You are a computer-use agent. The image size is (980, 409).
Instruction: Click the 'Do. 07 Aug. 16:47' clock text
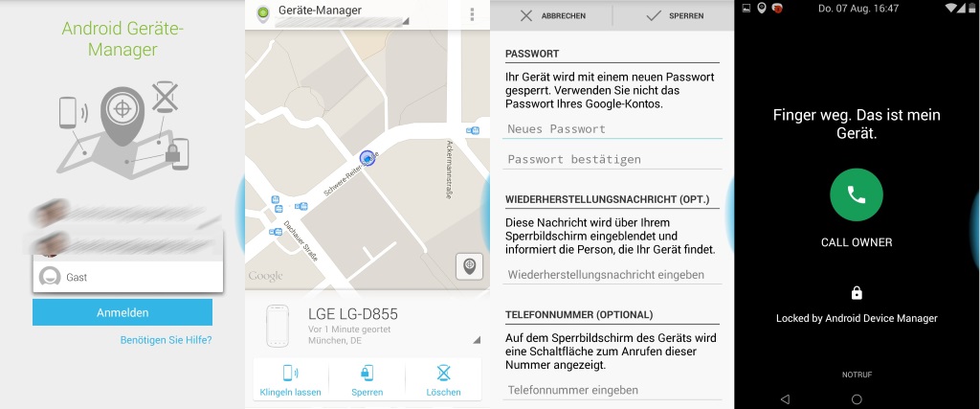click(x=858, y=8)
